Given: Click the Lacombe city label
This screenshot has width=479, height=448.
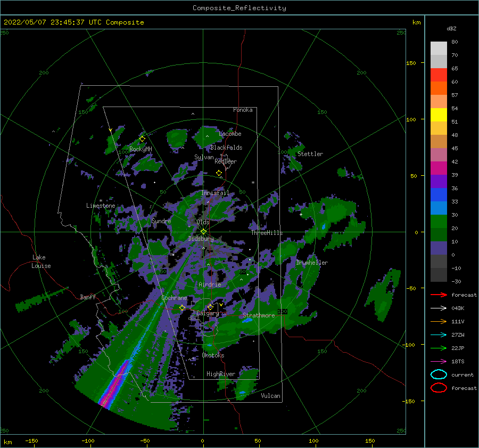Looking at the screenshot, I should [x=230, y=134].
